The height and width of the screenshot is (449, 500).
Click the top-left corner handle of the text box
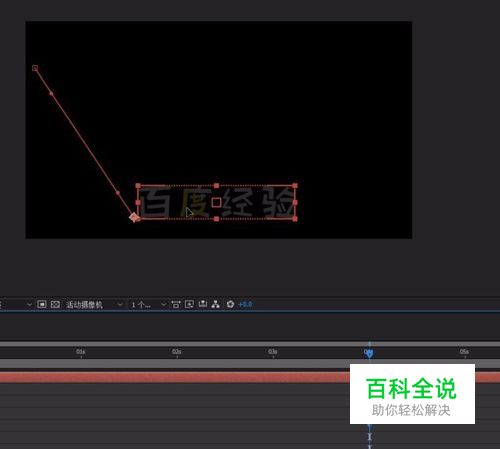pos(138,186)
